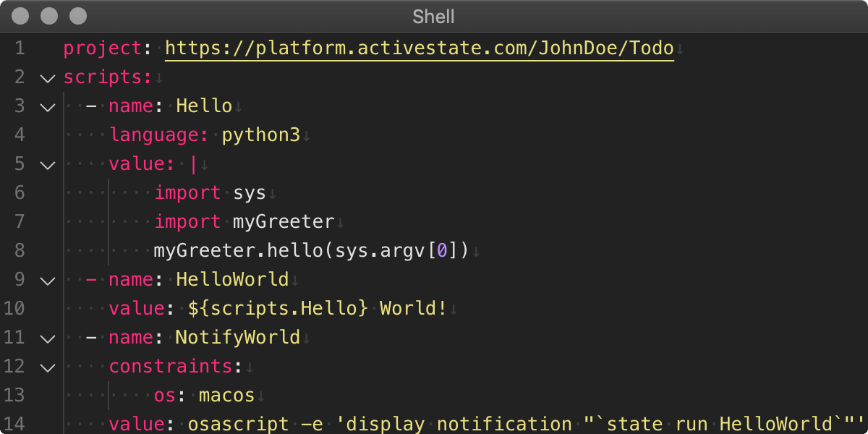Click '${scripts.Hello} World!' value
This screenshot has width=868, height=434.
318,309
